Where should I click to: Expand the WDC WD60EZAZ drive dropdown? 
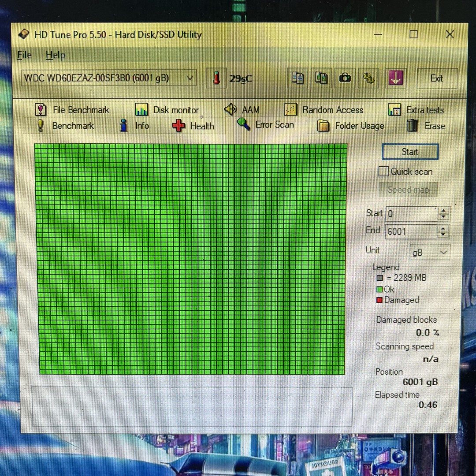point(190,78)
